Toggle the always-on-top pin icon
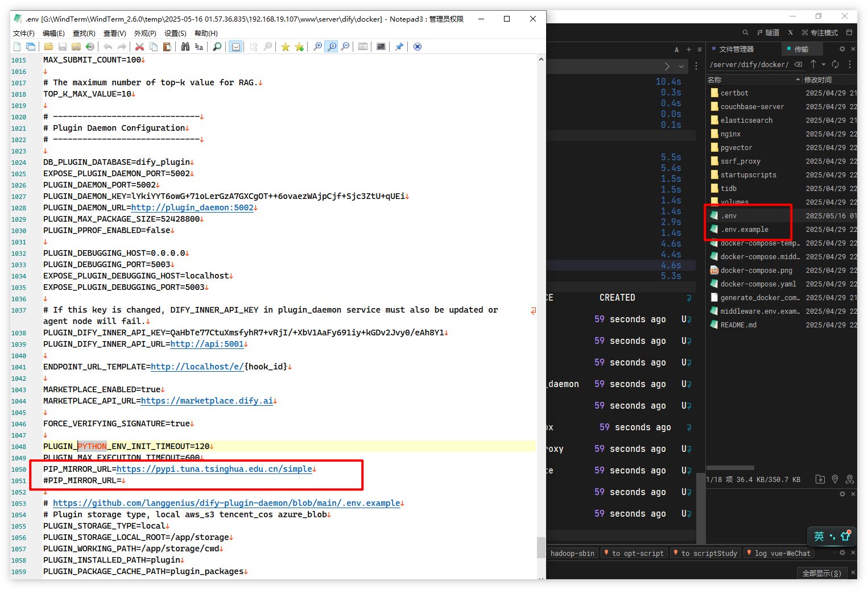The width and height of the screenshot is (868, 590). [399, 47]
